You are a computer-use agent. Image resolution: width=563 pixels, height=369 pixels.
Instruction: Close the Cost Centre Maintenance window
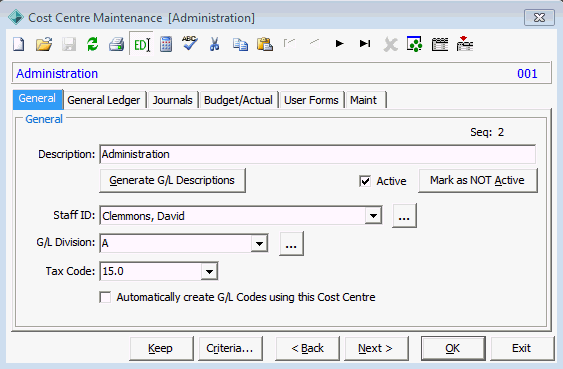539,18
